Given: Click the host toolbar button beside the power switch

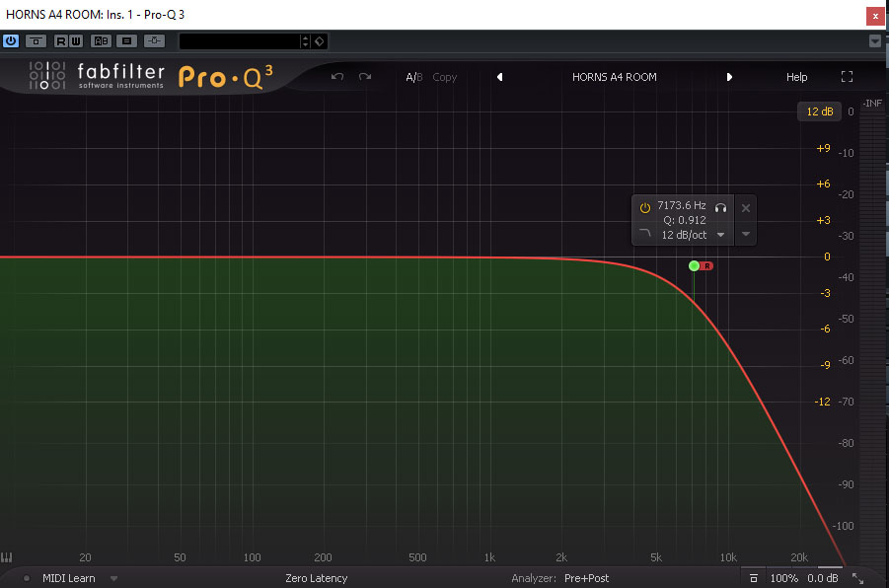Looking at the screenshot, I should (x=36, y=40).
